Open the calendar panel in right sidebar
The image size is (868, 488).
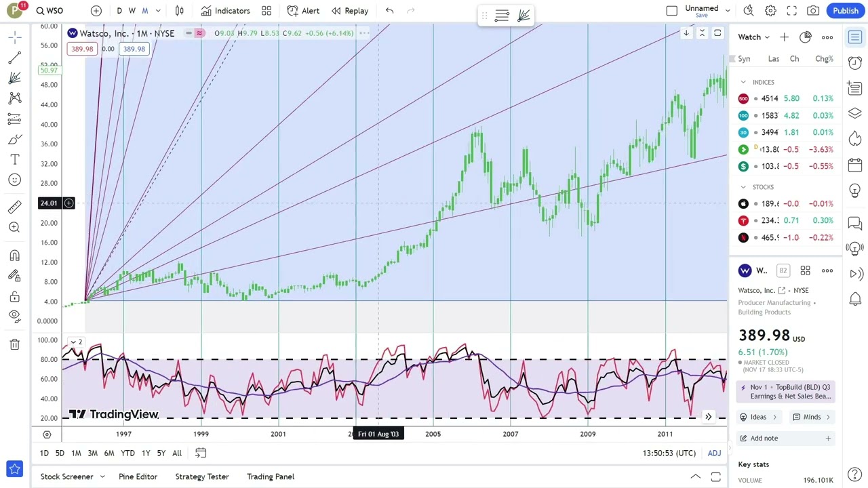coord(855,164)
